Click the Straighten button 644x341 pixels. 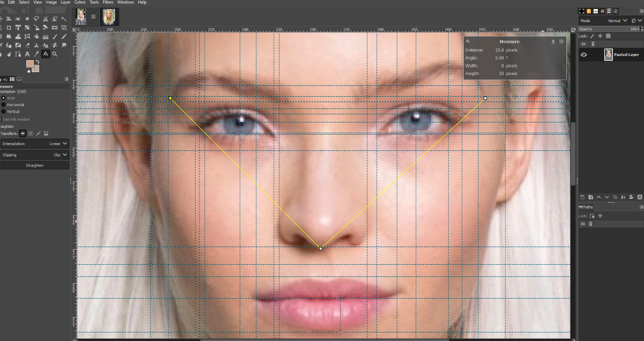click(x=35, y=165)
